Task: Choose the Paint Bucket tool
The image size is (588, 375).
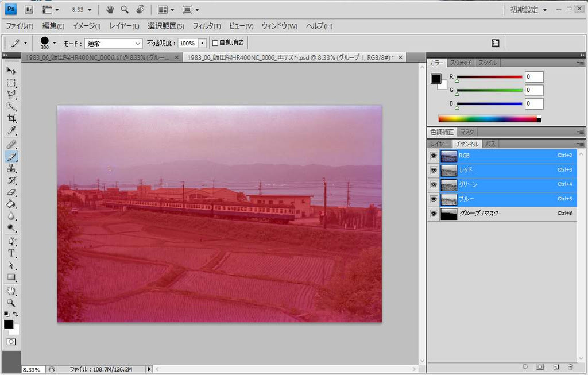Action: [x=11, y=204]
